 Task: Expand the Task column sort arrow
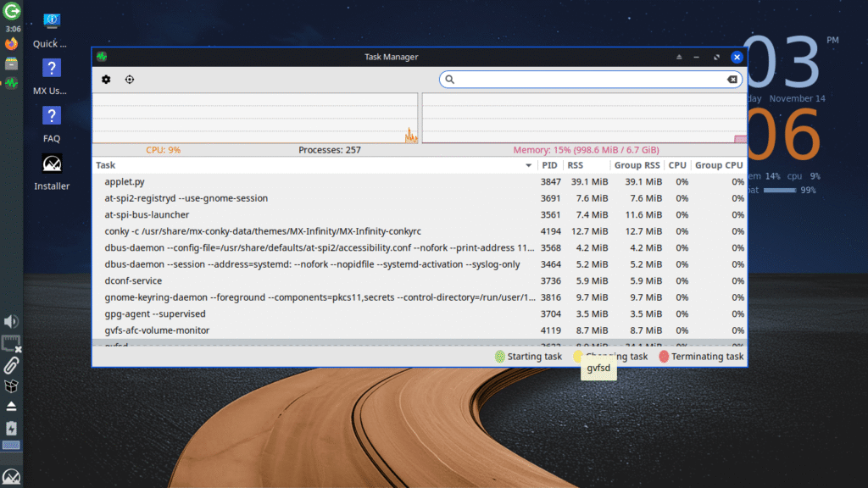[529, 165]
